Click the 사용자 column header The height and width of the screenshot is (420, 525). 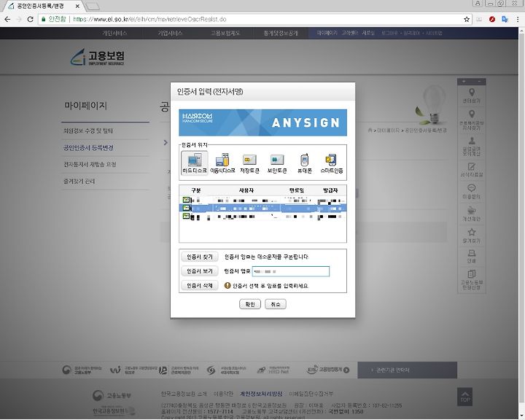pos(246,190)
